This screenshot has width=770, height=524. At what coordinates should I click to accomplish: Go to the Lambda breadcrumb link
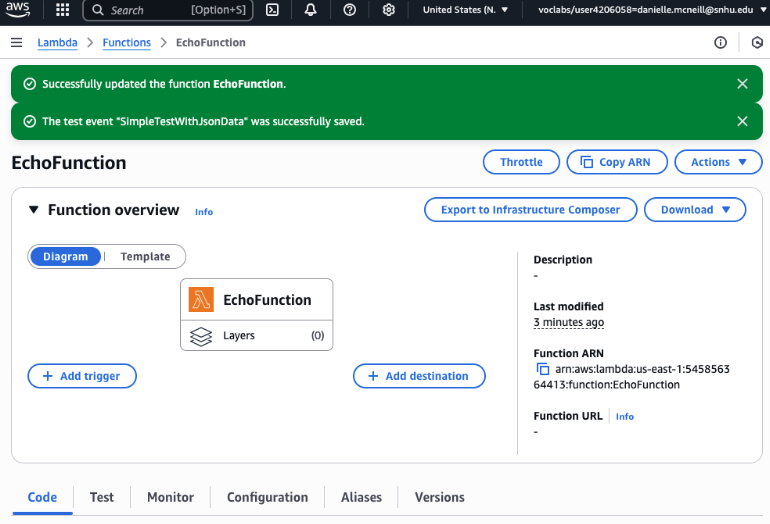click(x=57, y=43)
